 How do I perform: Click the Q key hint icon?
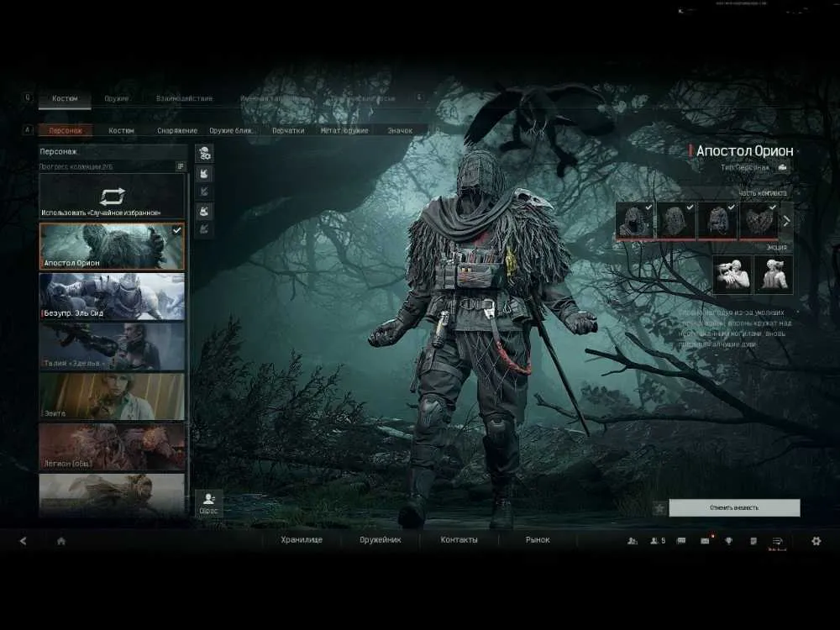click(x=28, y=97)
